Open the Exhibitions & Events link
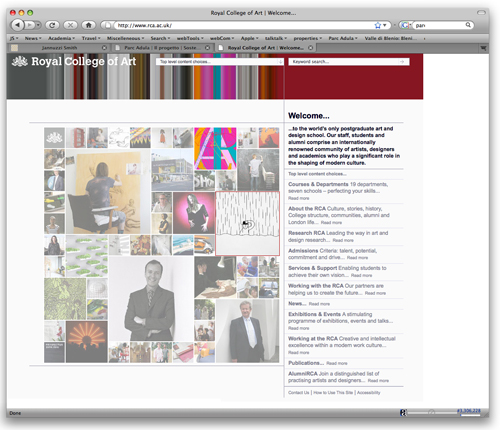Image resolution: width=500 pixels, height=430 pixels. (x=314, y=314)
